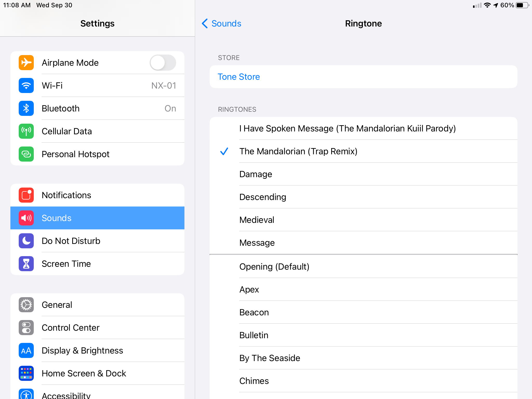Tap the Personal Hotspot green icon
Viewport: 532px width, 399px height.
click(26, 154)
